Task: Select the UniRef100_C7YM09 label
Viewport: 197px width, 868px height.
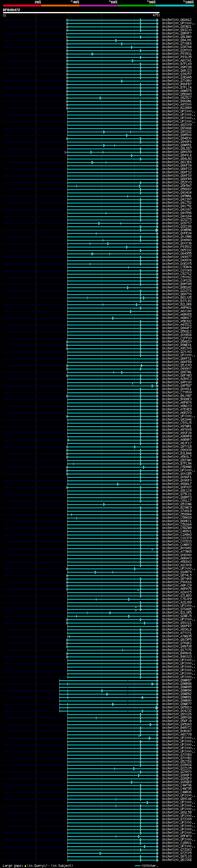Action: pos(177,392)
